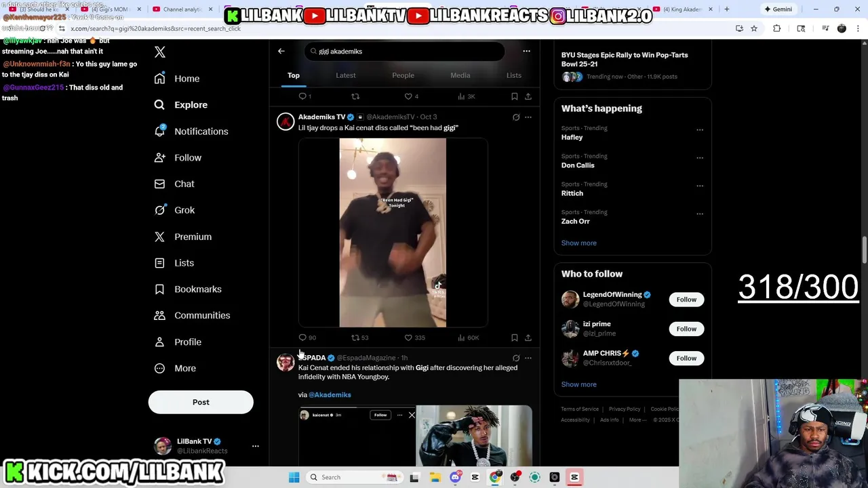Image resolution: width=868 pixels, height=488 pixels.
Task: Open File Explorer from taskbar
Action: [435, 477]
